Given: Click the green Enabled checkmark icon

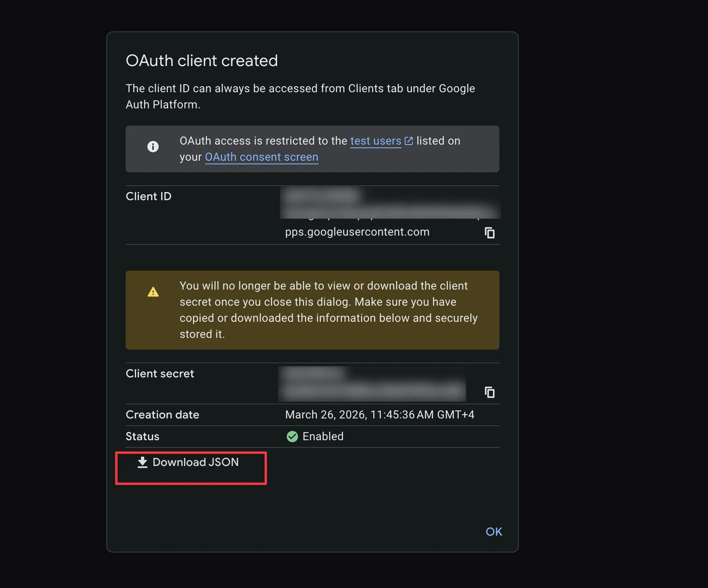Looking at the screenshot, I should [292, 437].
